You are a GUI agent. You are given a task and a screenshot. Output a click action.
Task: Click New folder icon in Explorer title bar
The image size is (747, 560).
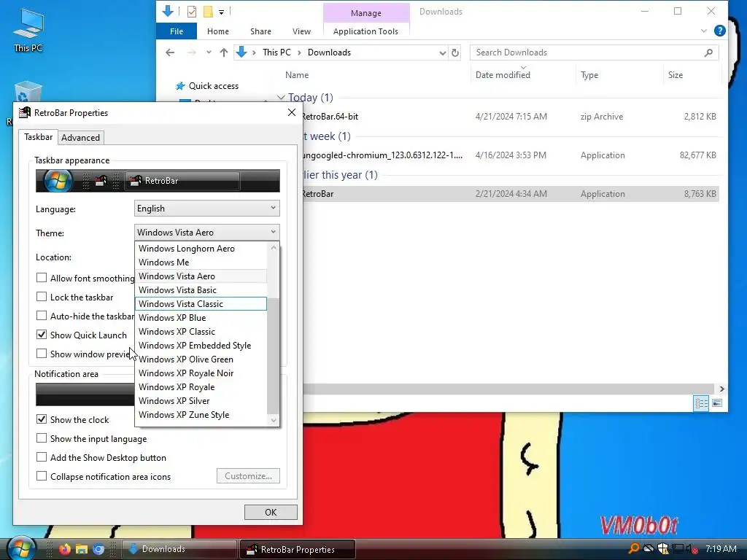pyautogui.click(x=208, y=12)
